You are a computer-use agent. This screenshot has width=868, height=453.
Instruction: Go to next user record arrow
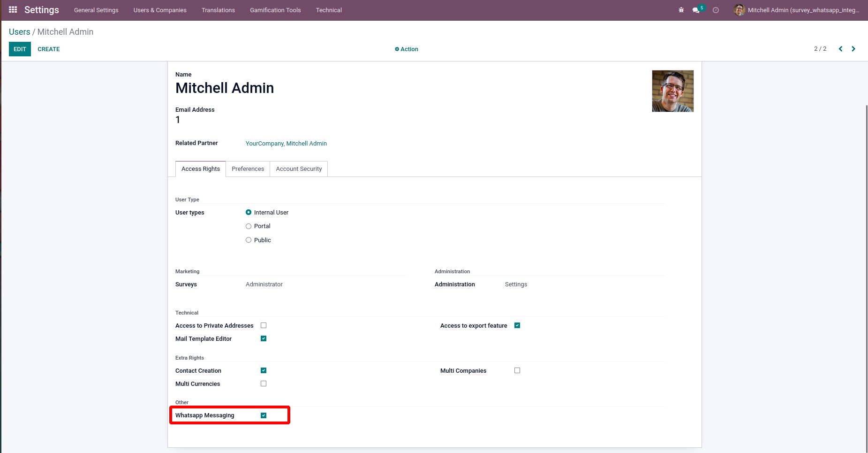853,49
